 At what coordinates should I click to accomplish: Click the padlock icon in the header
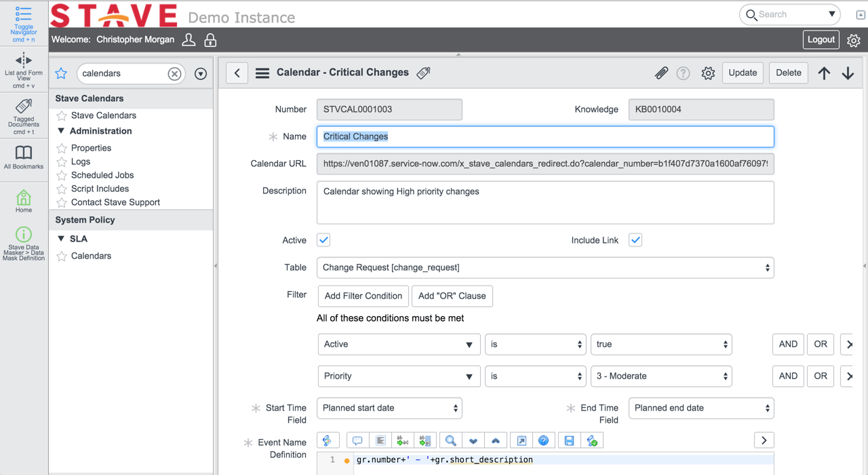point(211,40)
